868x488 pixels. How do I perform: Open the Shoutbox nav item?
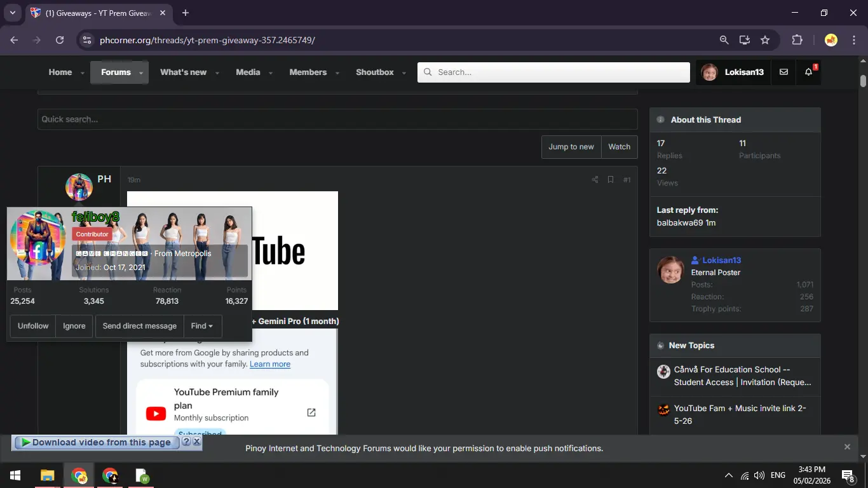point(375,72)
